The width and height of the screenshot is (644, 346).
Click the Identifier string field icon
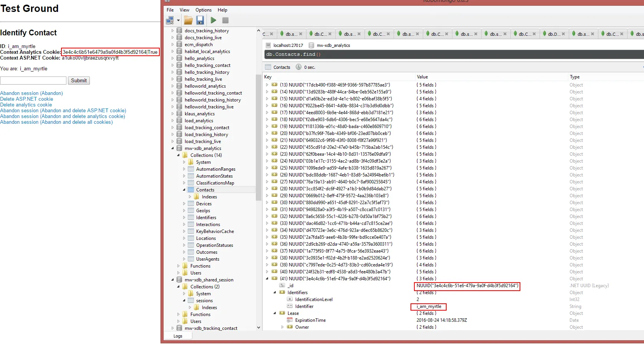[290, 306]
